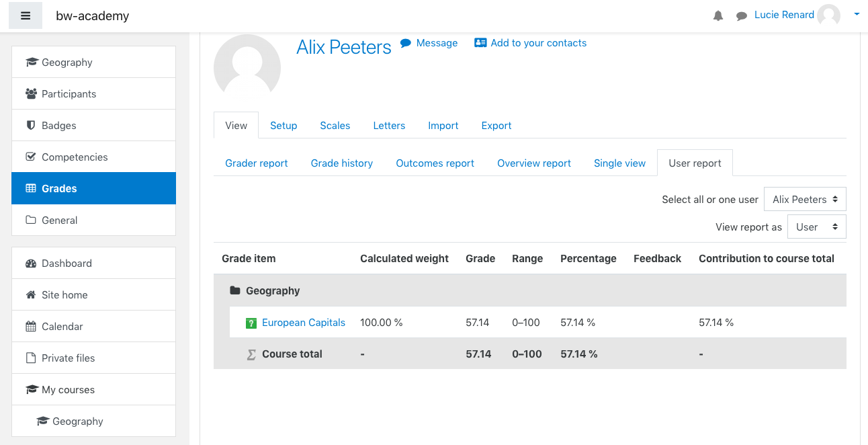Open the Grade history tab
Screen dimensions: 868x445
(342, 163)
